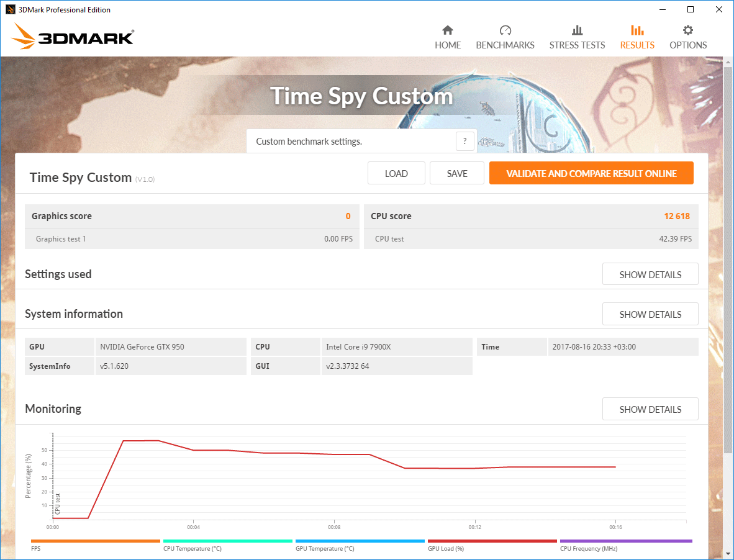Close the 3DMark window
734x560 pixels.
coord(718,9)
